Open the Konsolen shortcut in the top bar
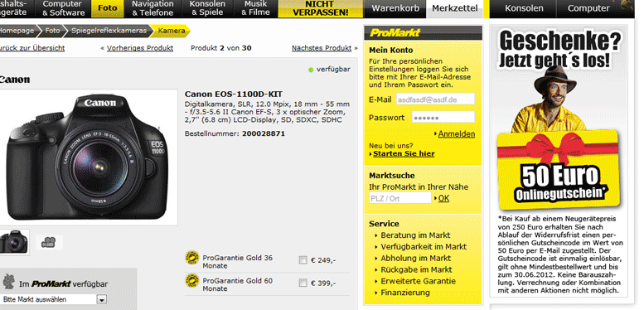 pos(524,8)
